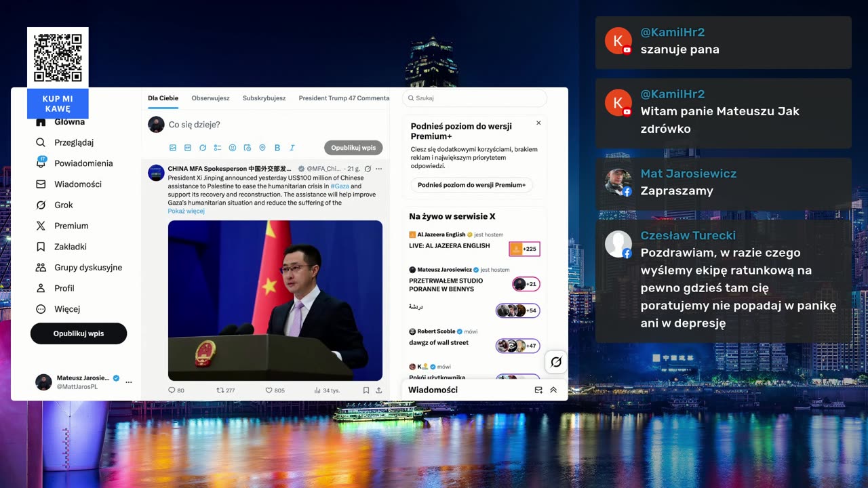
Task: Open more options on China MFA post
Action: coord(378,169)
